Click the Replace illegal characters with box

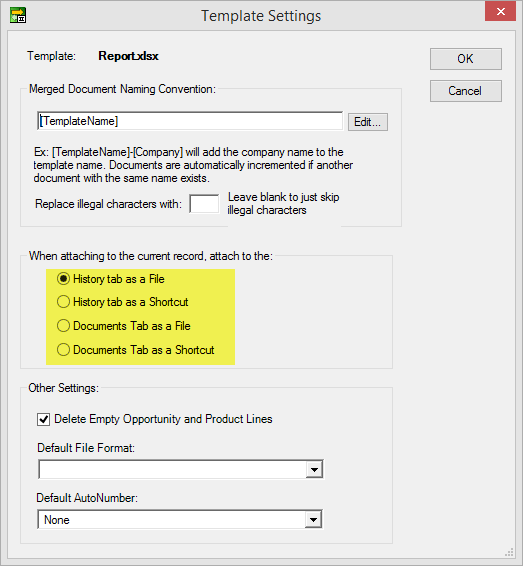[x=204, y=204]
